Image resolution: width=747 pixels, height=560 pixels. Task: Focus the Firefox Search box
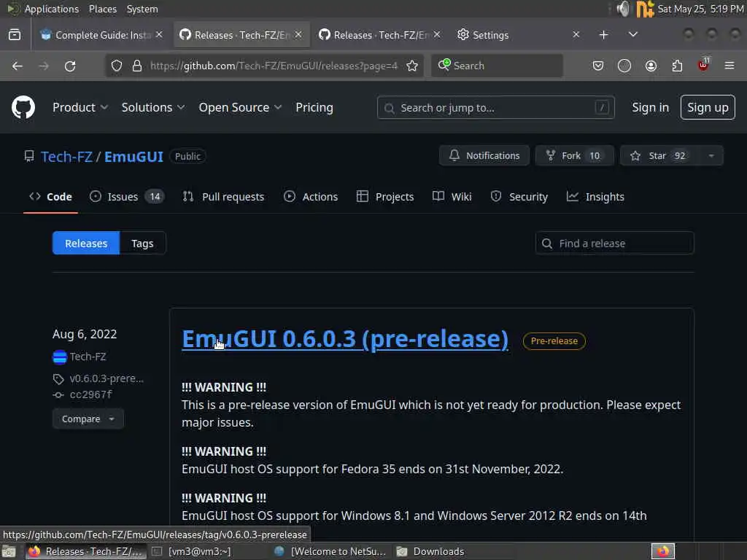pos(498,66)
